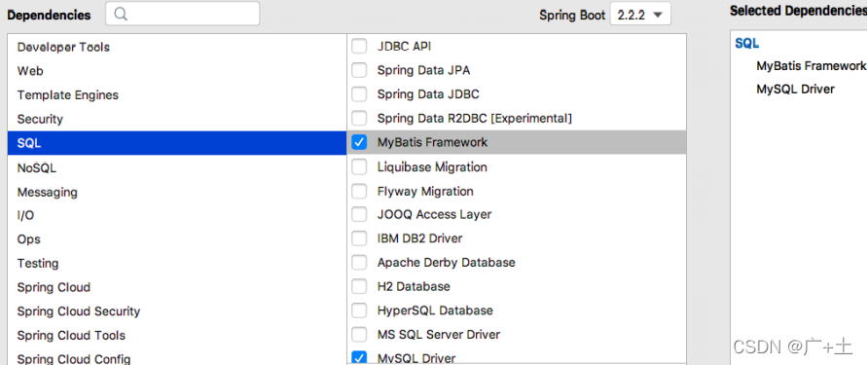The image size is (868, 365).
Task: Check the Liquibase Migration checkbox
Action: (359, 166)
